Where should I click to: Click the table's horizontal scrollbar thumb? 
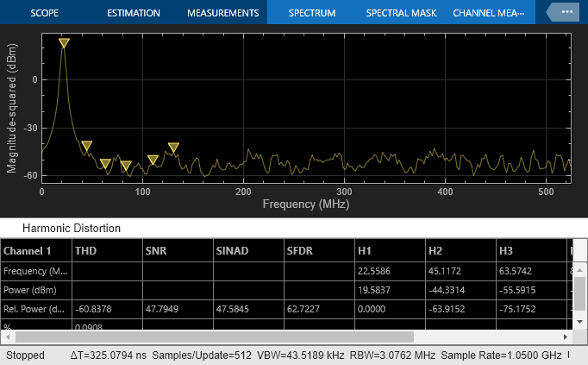213,337
